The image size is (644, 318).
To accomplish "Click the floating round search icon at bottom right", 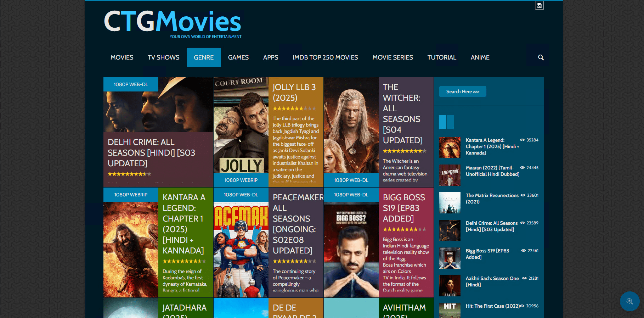I will click(629, 301).
